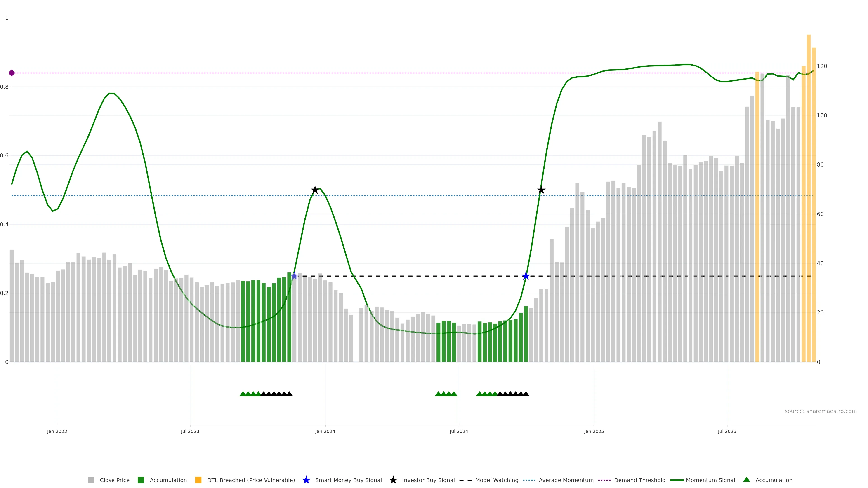Click the Smart Money Buy Signal label
Image resolution: width=868 pixels, height=488 pixels.
[x=348, y=480]
